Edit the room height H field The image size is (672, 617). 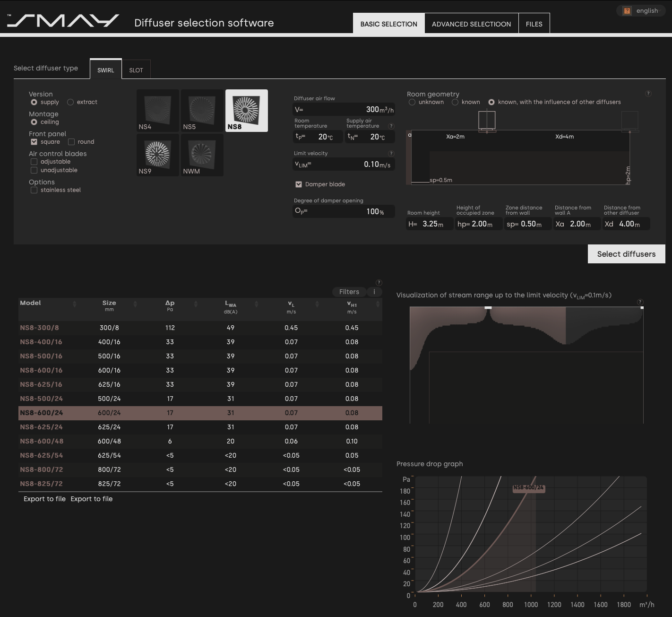pos(430,224)
